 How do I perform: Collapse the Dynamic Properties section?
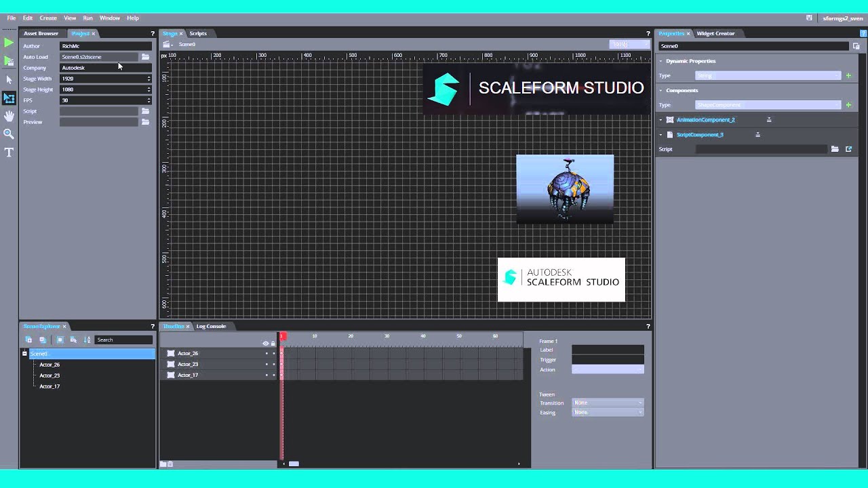661,61
